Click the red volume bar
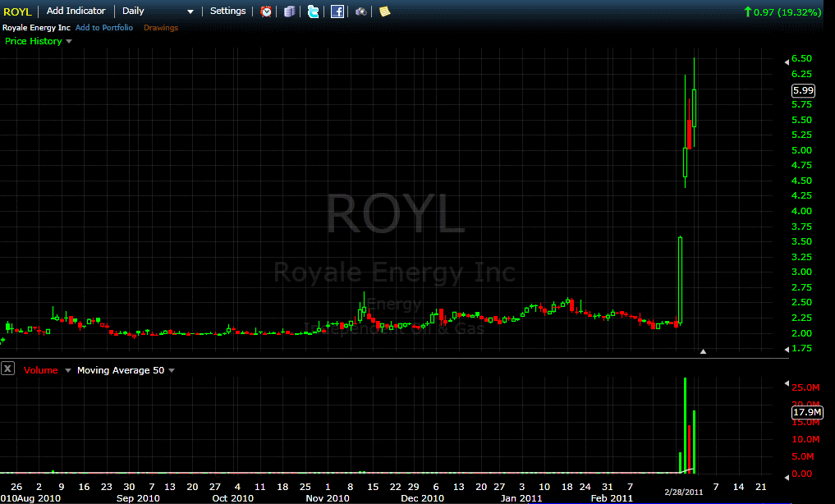The height and width of the screenshot is (504, 835). click(x=689, y=449)
